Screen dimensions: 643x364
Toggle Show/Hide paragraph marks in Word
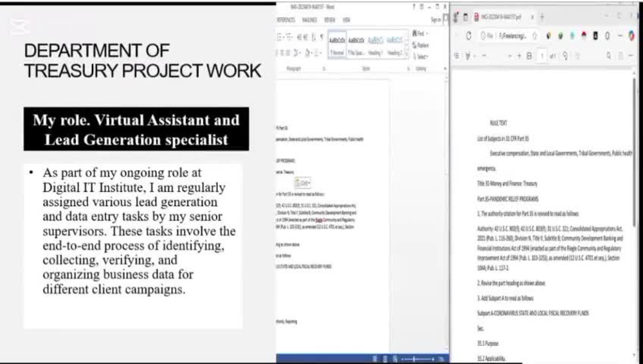click(x=321, y=37)
